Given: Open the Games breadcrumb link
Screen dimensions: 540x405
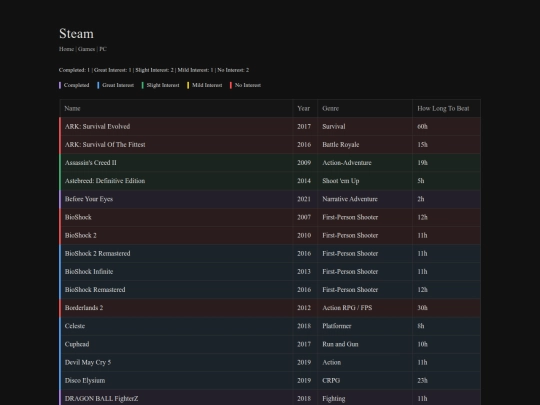Looking at the screenshot, I should click(x=86, y=49).
